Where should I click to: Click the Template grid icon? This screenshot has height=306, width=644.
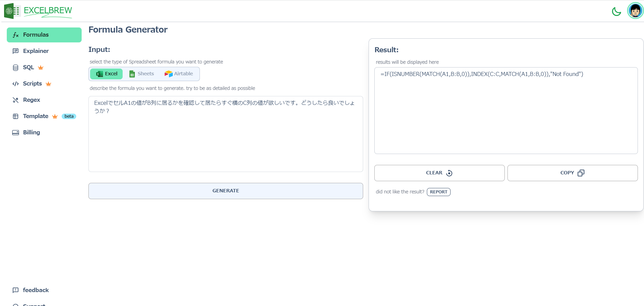click(x=16, y=116)
